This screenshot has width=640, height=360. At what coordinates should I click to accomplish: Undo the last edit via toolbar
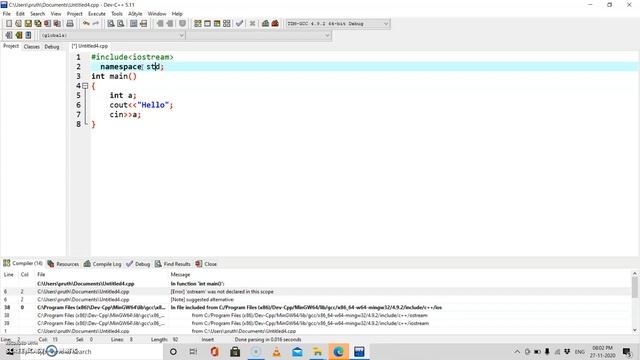click(x=86, y=24)
